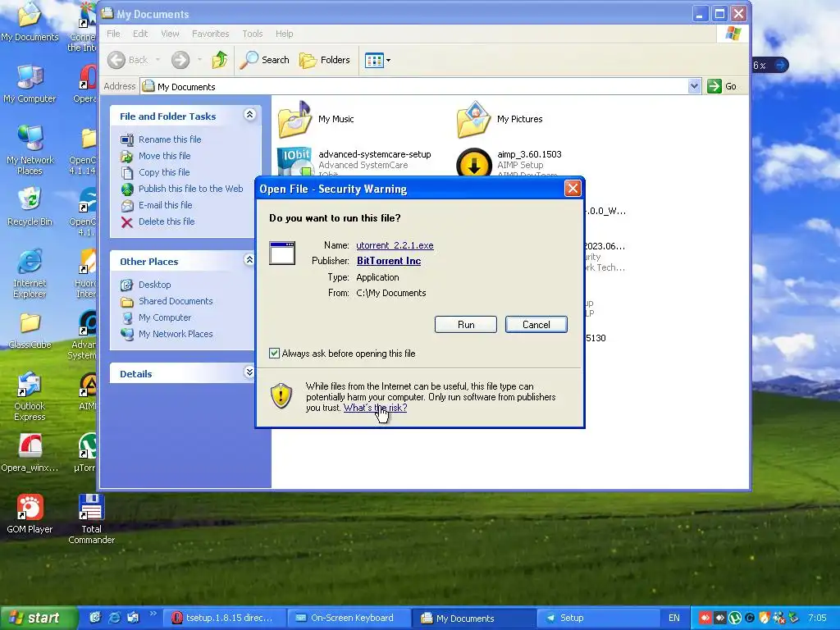Open Shared Documents under Other Places
This screenshot has height=630, width=840.
pyautogui.click(x=176, y=301)
